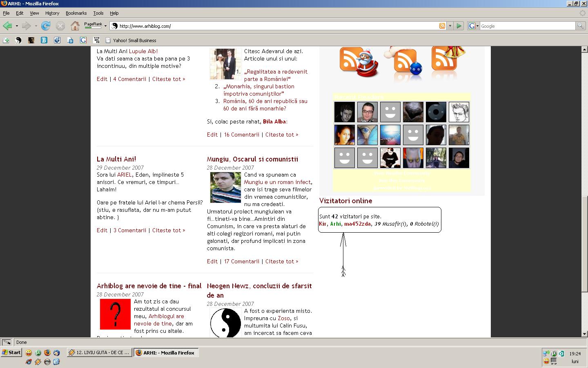Open the View menu

pyautogui.click(x=34, y=13)
